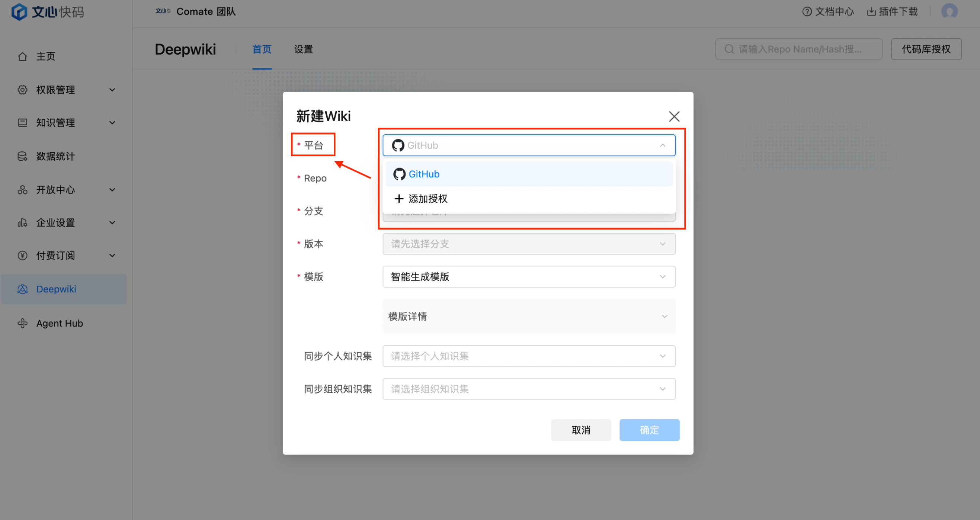This screenshot has width=980, height=520.
Task: Click the 新建Wiki dialog title
Action: pos(323,116)
